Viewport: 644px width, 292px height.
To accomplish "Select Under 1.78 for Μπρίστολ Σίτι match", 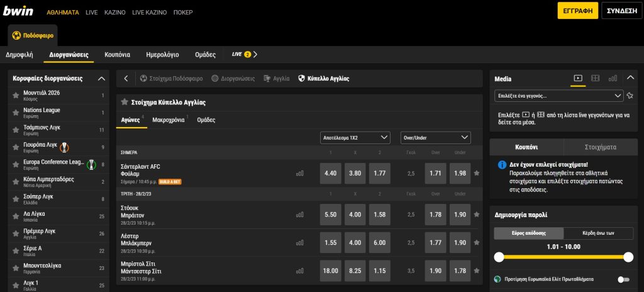I will pyautogui.click(x=460, y=271).
